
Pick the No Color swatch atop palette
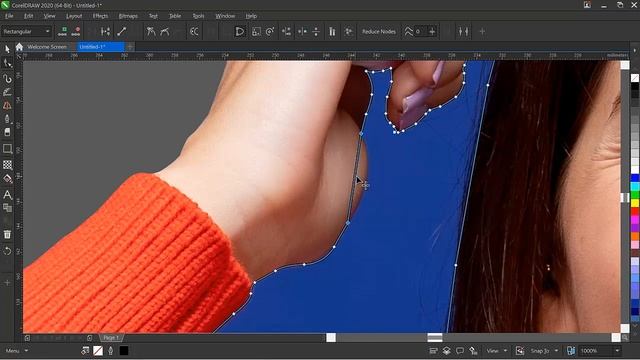[x=635, y=78]
